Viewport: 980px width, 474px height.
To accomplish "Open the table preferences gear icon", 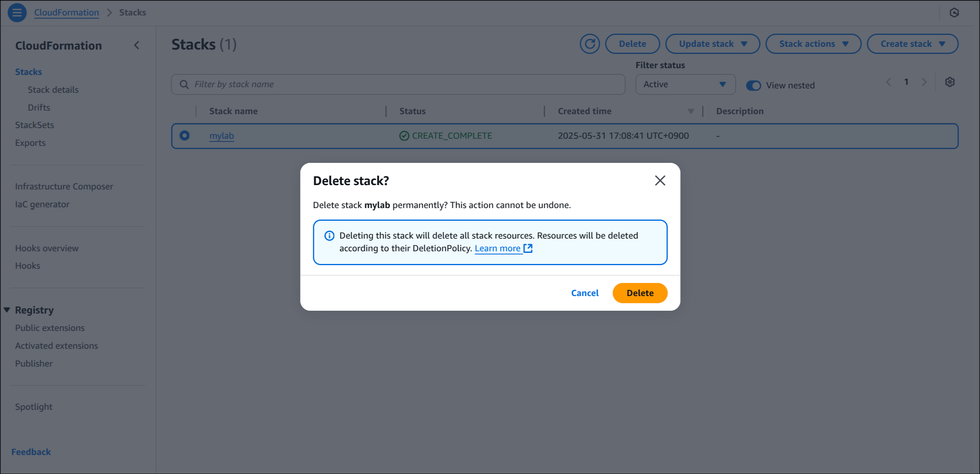I will click(x=950, y=82).
